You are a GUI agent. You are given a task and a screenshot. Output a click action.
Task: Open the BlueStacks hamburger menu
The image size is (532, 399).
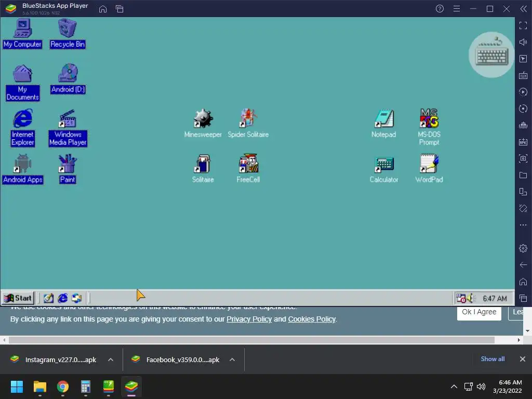(457, 9)
